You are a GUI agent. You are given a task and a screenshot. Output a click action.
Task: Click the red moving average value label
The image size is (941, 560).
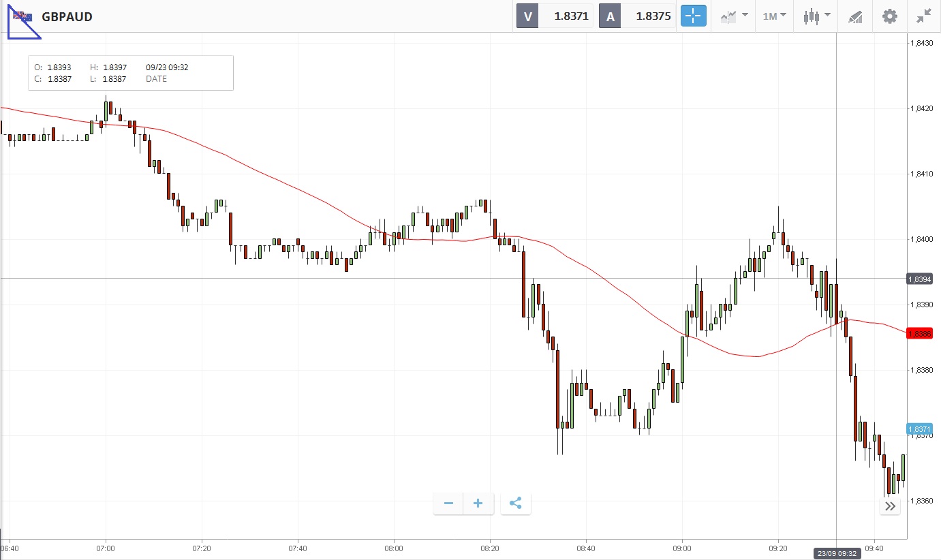(x=919, y=333)
